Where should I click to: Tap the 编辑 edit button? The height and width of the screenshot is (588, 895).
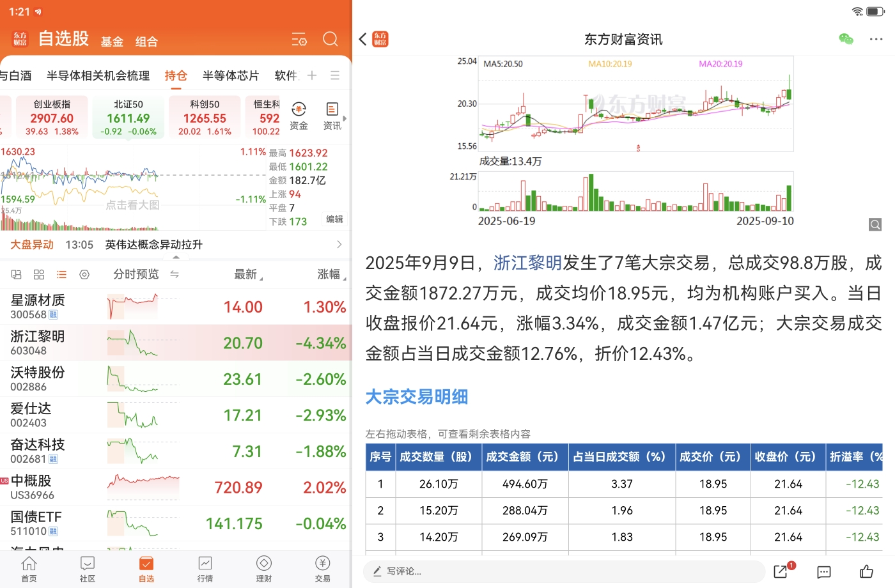[334, 219]
